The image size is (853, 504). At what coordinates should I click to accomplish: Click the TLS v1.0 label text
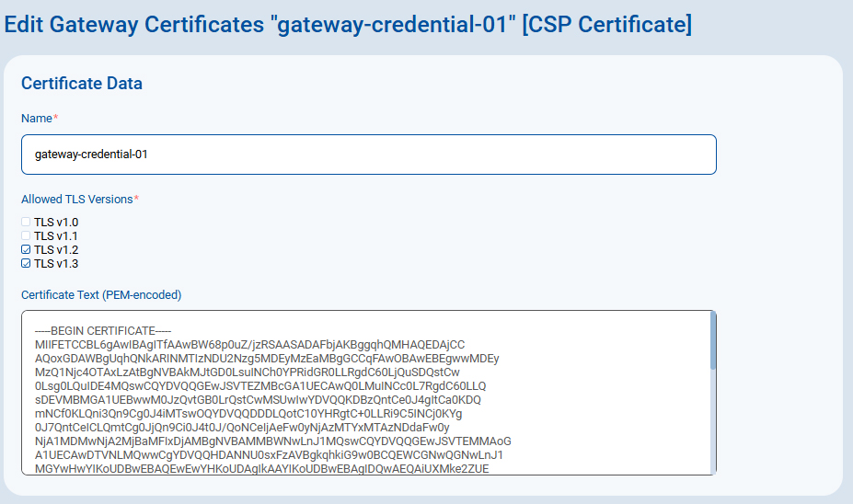coord(56,223)
